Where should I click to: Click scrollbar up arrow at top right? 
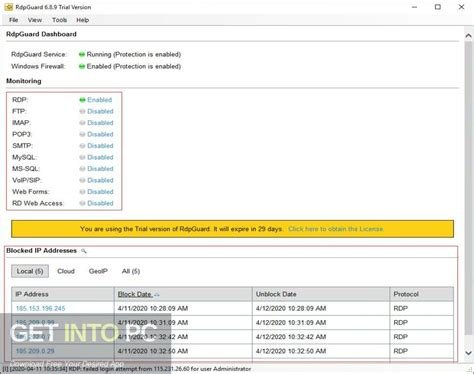[468, 35]
